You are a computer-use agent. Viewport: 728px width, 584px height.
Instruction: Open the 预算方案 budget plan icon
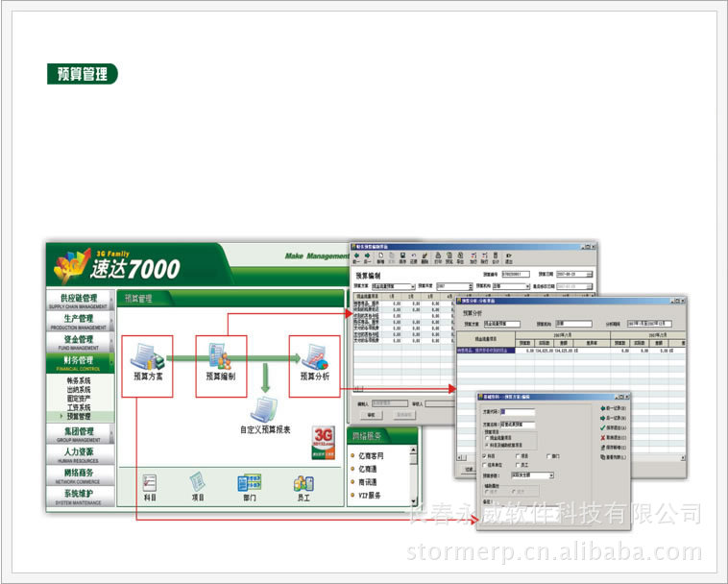[147, 364]
